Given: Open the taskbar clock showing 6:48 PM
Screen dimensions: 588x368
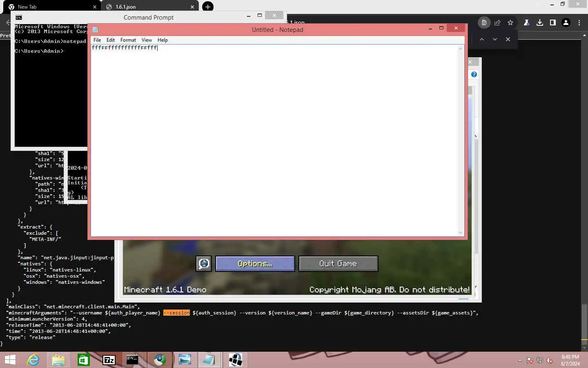Looking at the screenshot, I should [x=570, y=360].
